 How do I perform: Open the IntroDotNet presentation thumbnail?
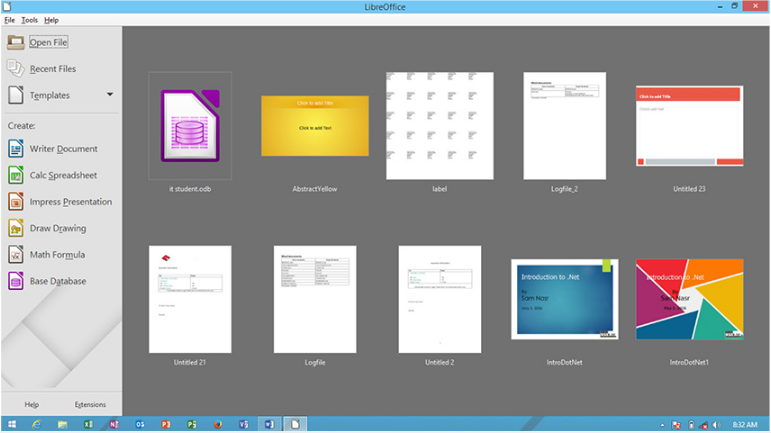point(564,299)
